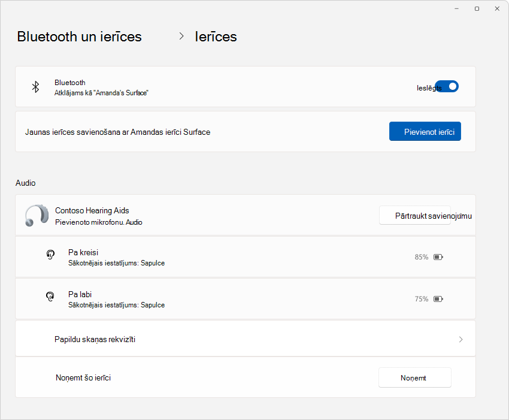Click the battery icon beside 75%
Image resolution: width=509 pixels, height=420 pixels.
pyautogui.click(x=438, y=299)
